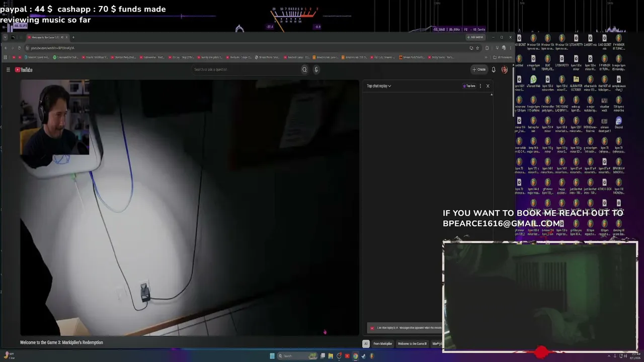The image size is (644, 362).
Task: Select the From Markiplier filter chip
Action: 382,344
